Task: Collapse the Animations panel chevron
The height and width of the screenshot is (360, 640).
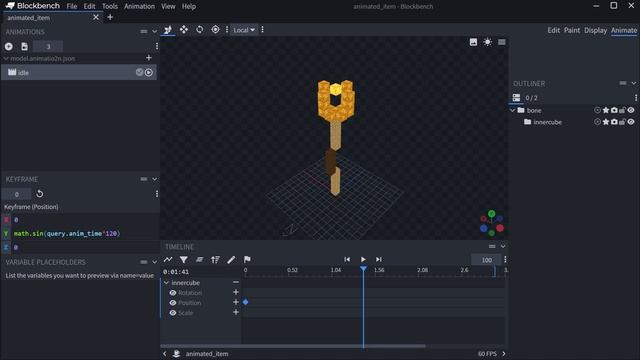Action: pos(154,31)
